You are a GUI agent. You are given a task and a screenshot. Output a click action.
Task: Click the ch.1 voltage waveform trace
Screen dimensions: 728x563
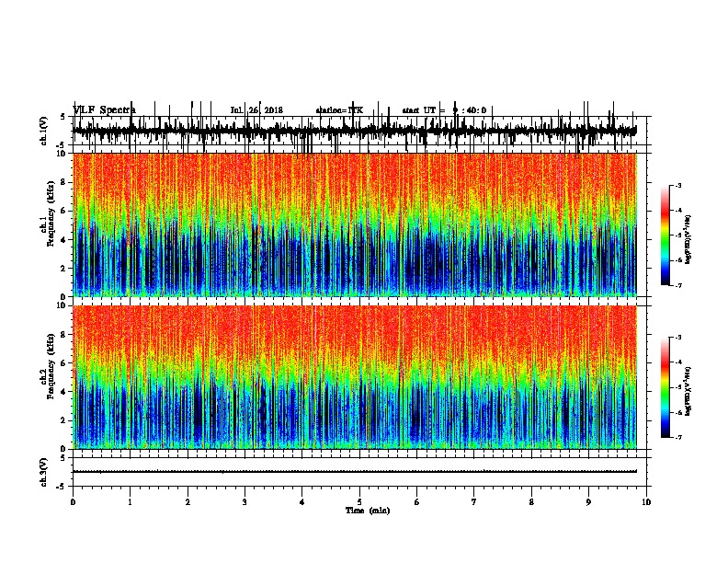355,131
